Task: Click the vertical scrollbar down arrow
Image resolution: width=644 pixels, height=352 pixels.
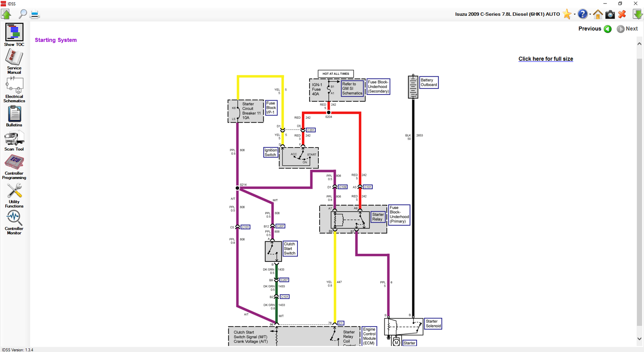Action: click(639, 339)
